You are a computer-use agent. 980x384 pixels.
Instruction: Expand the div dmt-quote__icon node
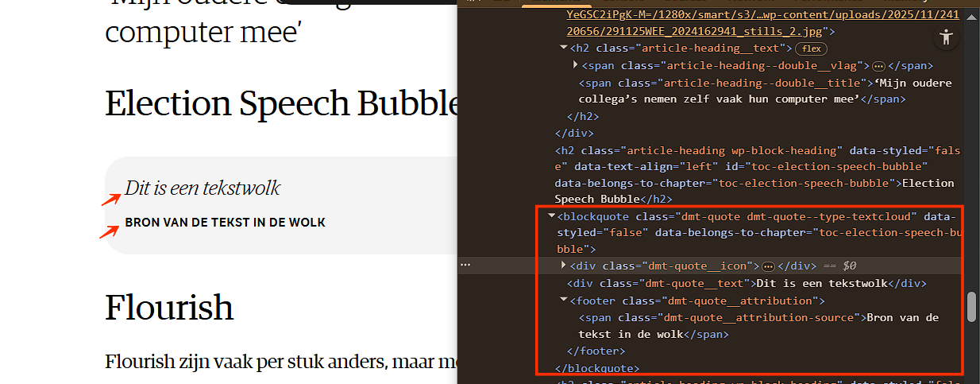[x=564, y=266]
